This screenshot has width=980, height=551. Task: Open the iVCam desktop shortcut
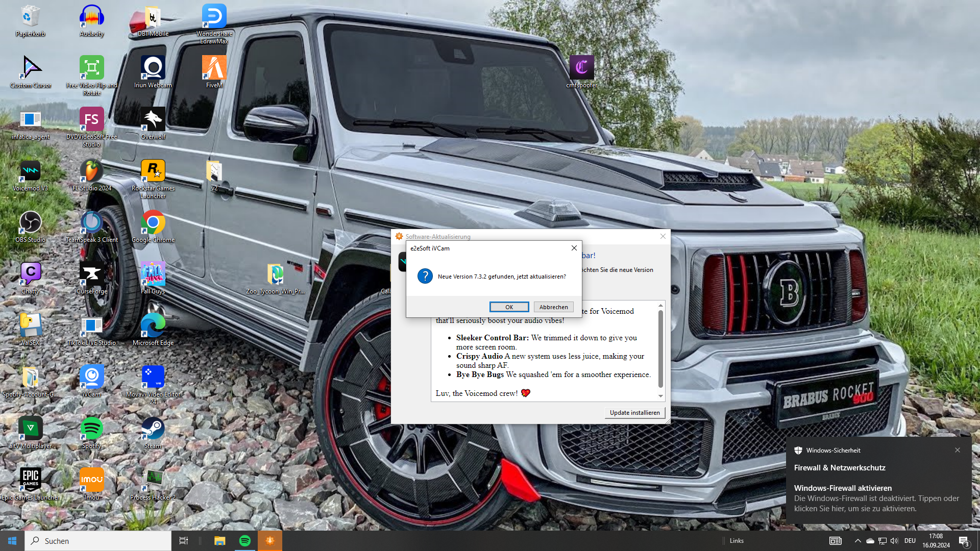point(91,378)
